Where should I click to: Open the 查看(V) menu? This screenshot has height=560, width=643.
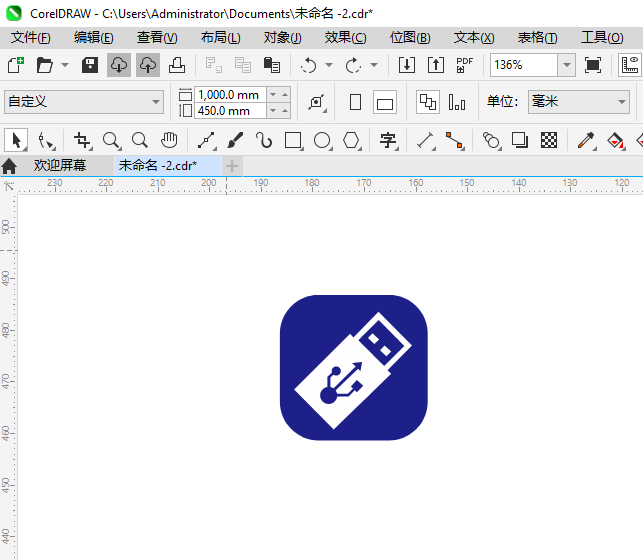tap(157, 38)
